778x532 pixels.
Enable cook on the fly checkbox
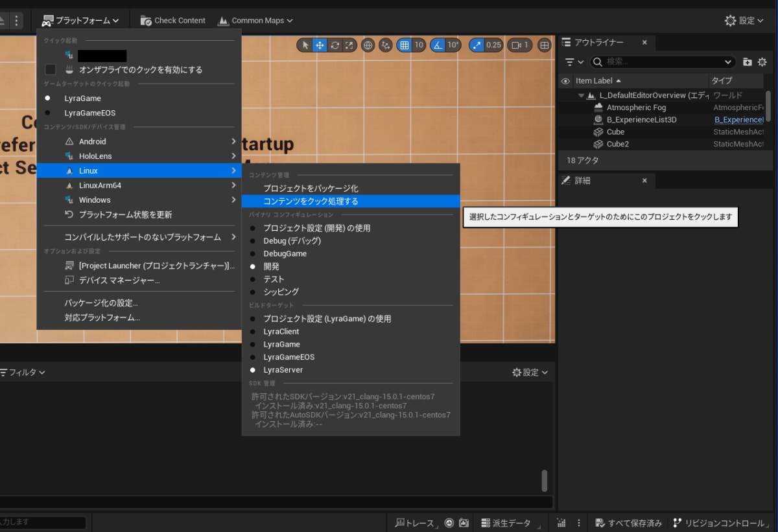[51, 69]
